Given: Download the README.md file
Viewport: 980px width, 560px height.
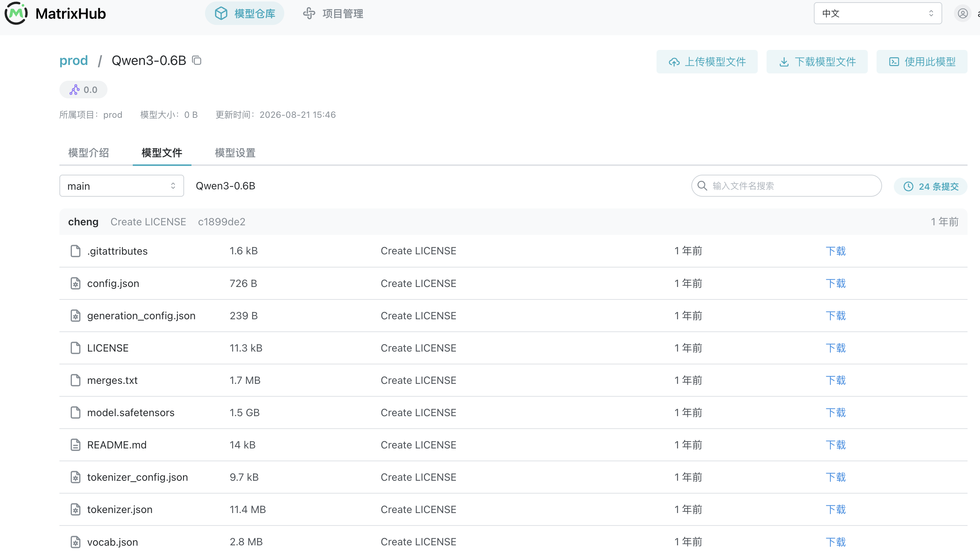Looking at the screenshot, I should click(x=835, y=445).
